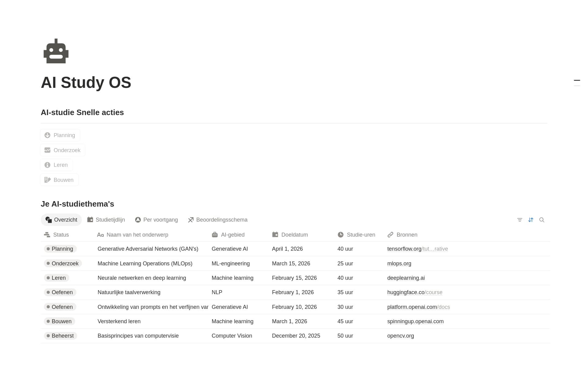Click the briefcase icon of AI-gebied column
Viewport: 588px width, 367px height.
click(215, 235)
